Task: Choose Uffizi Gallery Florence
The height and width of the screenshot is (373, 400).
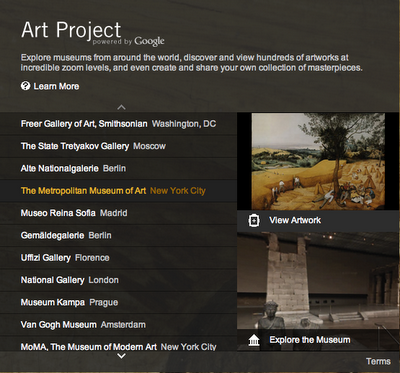Action: (x=118, y=258)
